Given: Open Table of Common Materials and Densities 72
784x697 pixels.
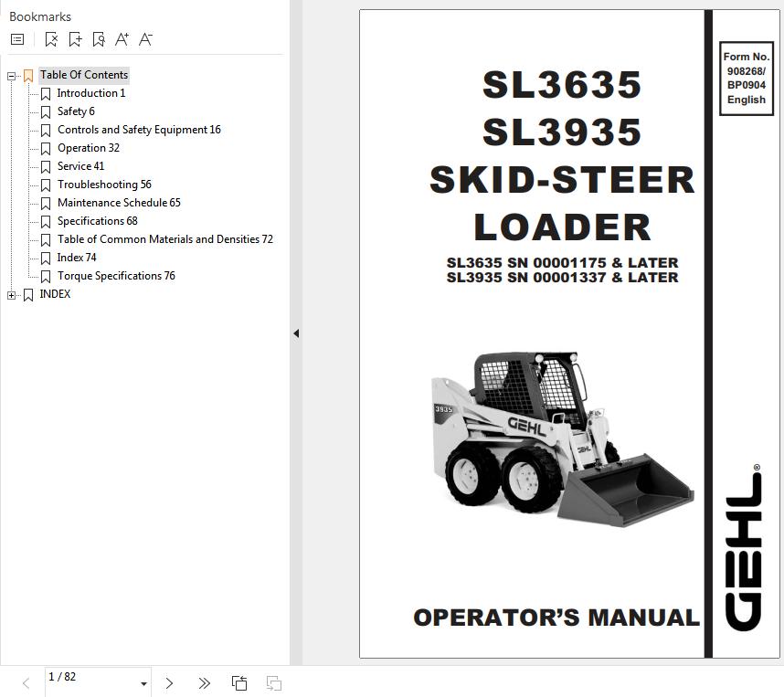Looking at the screenshot, I should 165,239.
